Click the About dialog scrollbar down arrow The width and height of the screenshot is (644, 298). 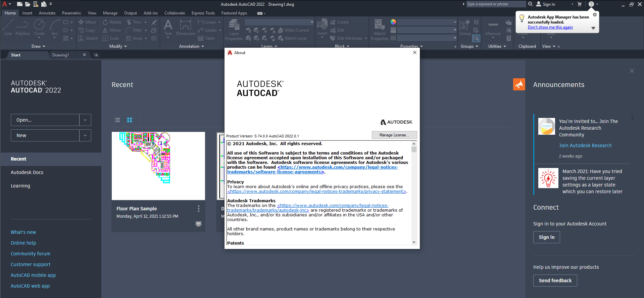[x=414, y=242]
